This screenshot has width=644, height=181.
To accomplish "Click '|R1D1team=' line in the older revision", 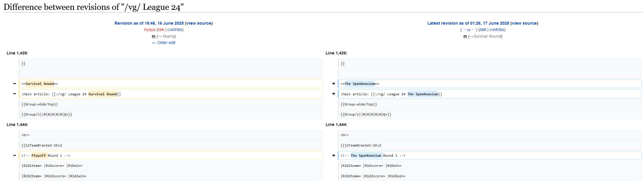I will click(170, 166).
